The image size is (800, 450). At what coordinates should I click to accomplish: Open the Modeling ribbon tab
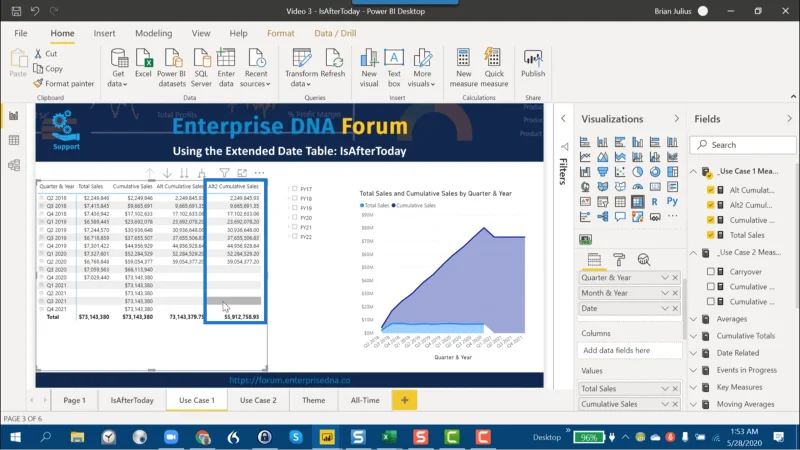pyautogui.click(x=154, y=33)
